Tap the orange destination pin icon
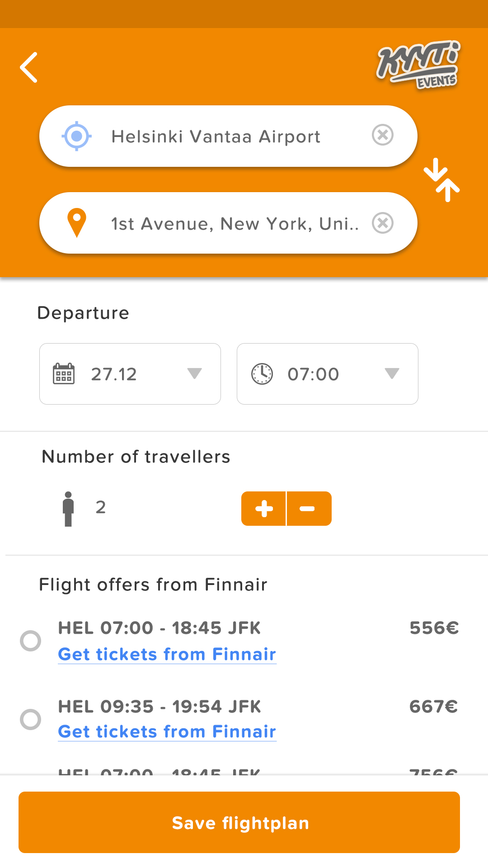This screenshot has height=868, width=488. (77, 223)
